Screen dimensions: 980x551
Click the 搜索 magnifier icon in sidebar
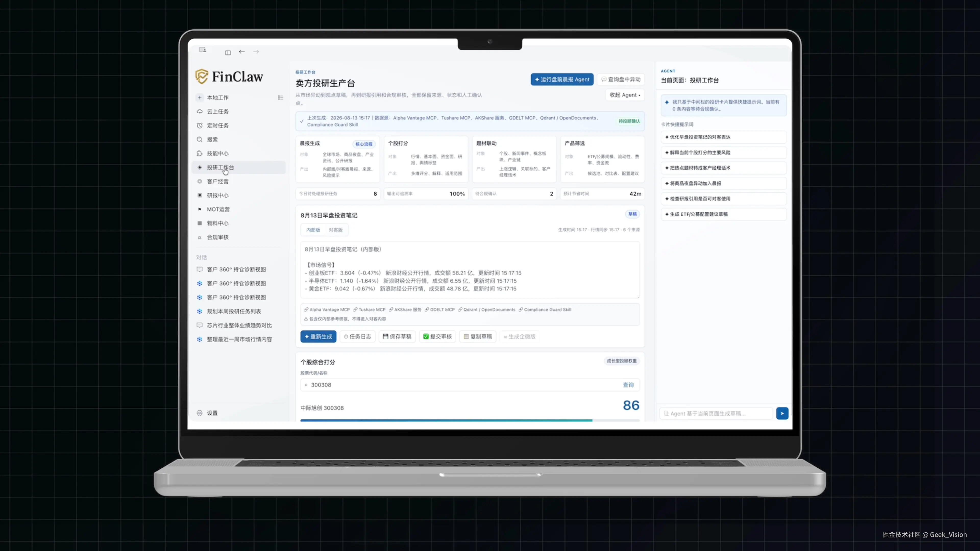[200, 140]
